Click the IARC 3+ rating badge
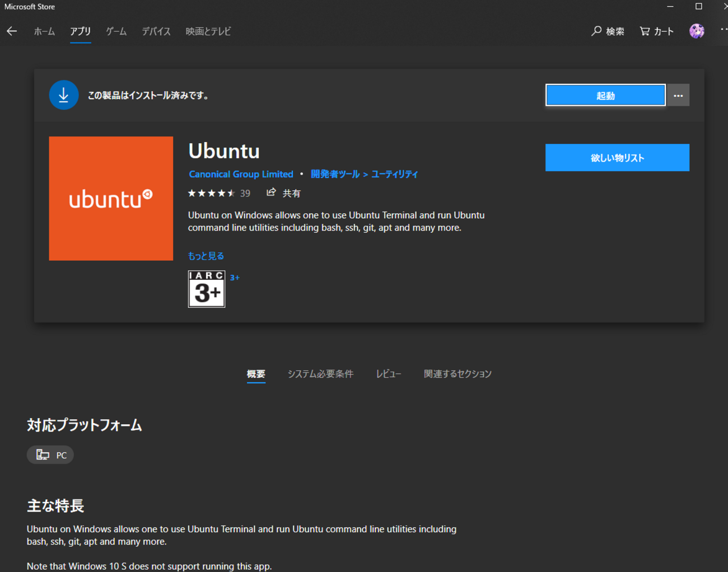728x572 pixels. click(x=207, y=289)
